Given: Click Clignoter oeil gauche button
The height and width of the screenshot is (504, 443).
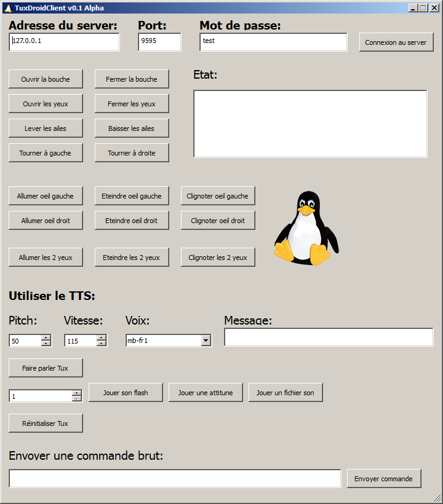Looking at the screenshot, I should pos(218,195).
